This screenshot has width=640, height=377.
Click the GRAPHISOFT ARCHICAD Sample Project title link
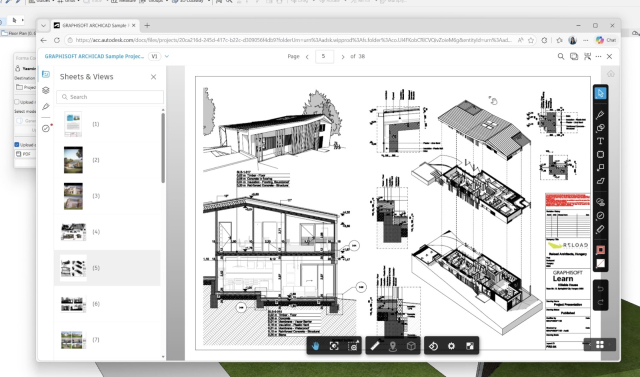(94, 56)
